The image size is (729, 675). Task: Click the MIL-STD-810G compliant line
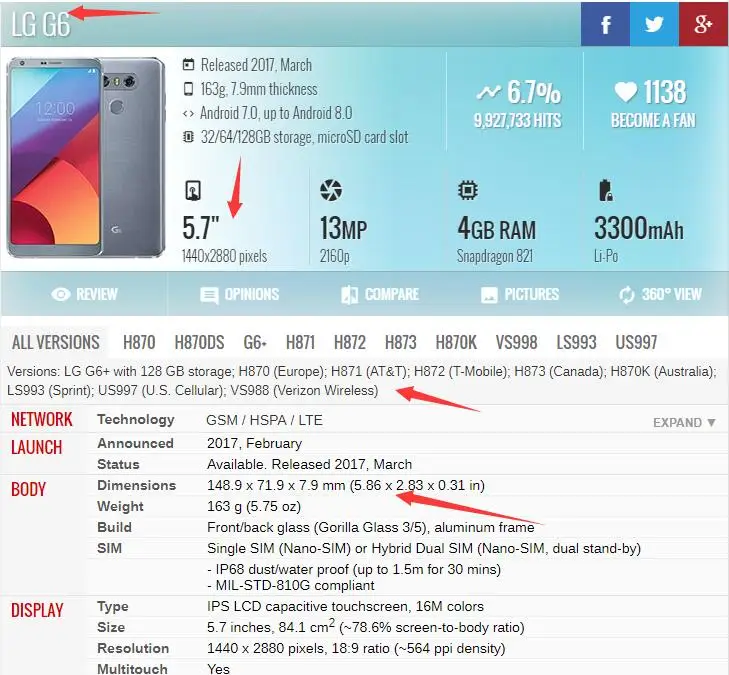[291, 585]
